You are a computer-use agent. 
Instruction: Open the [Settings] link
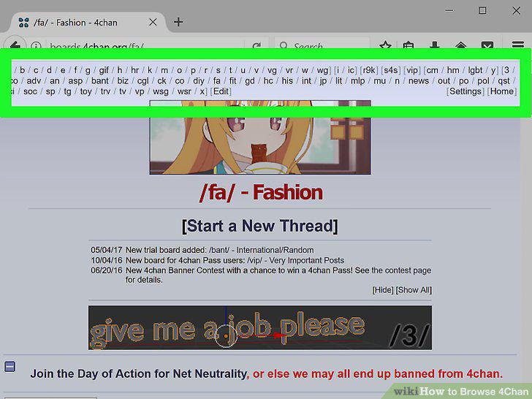pos(465,91)
